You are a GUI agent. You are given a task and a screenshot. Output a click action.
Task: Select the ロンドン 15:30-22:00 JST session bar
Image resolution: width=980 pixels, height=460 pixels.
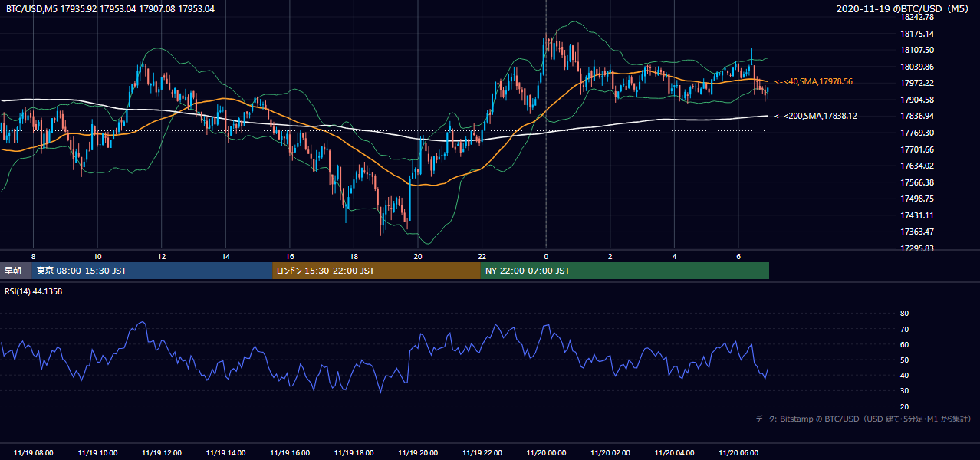377,271
